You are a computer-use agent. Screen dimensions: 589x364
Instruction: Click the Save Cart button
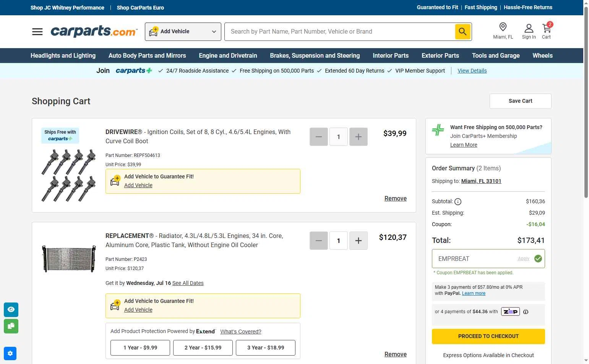click(x=520, y=101)
